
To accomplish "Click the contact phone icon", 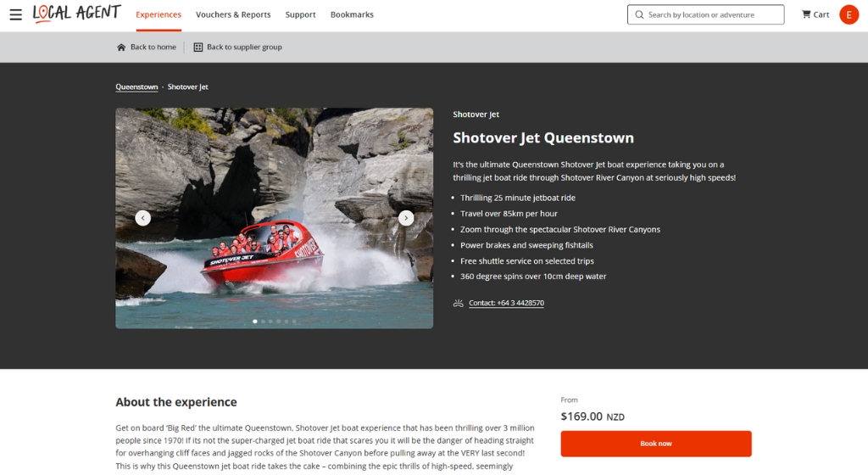I will 458,303.
